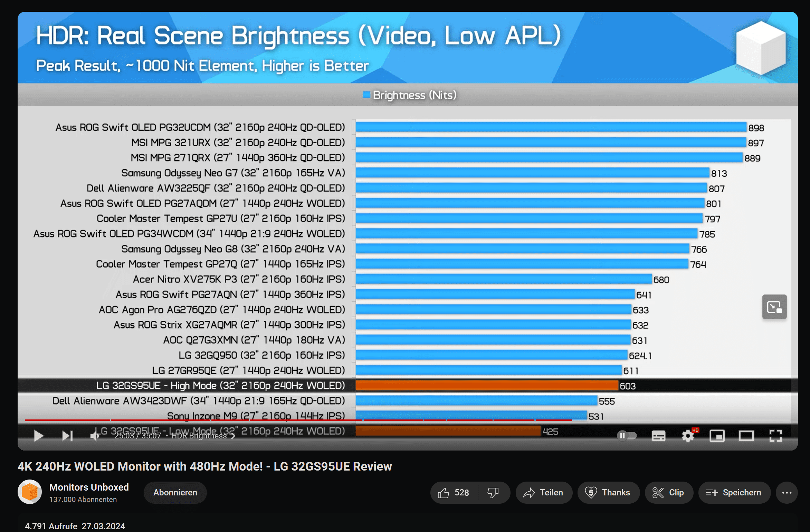Enable theater mode view
The image size is (810, 532).
(746, 436)
